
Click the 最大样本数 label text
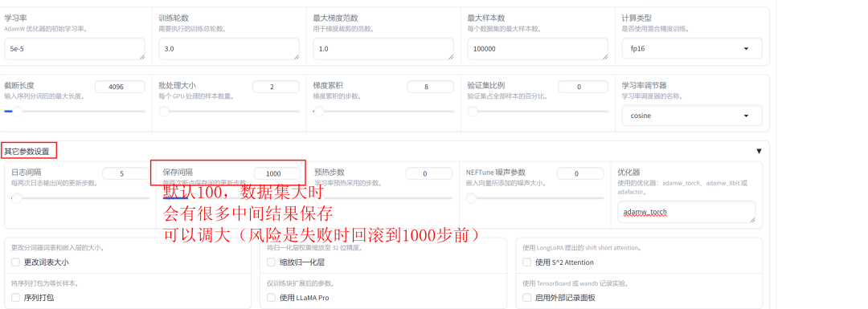(486, 18)
